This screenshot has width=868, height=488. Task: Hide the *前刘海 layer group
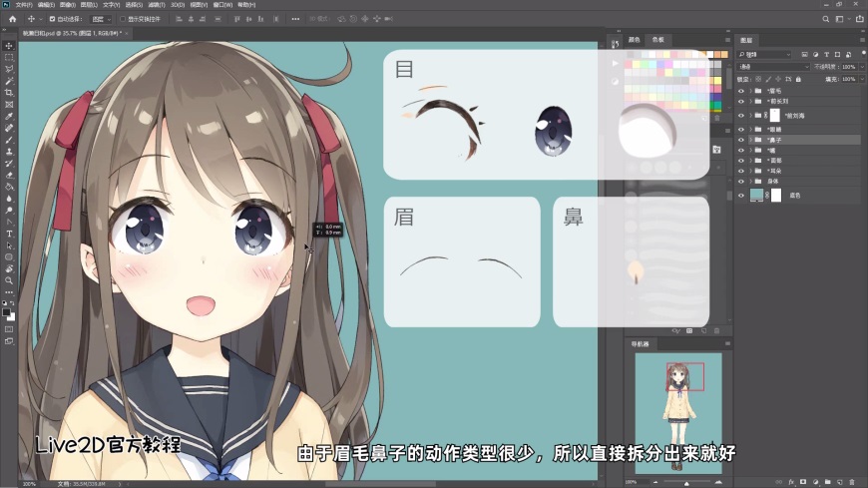click(x=741, y=115)
